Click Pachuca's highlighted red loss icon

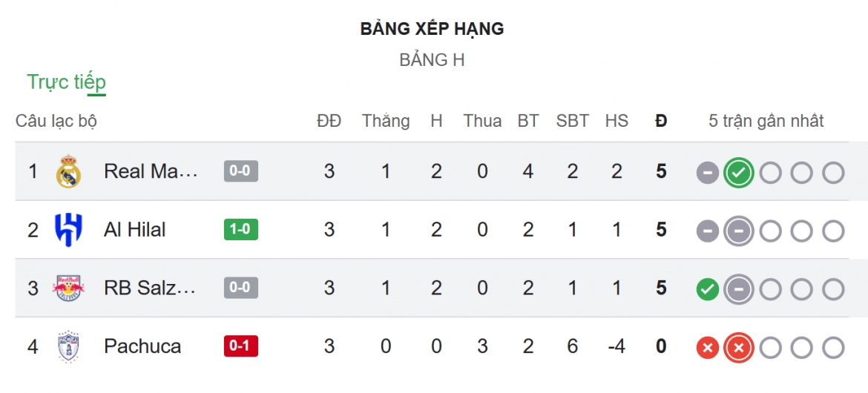click(x=739, y=348)
